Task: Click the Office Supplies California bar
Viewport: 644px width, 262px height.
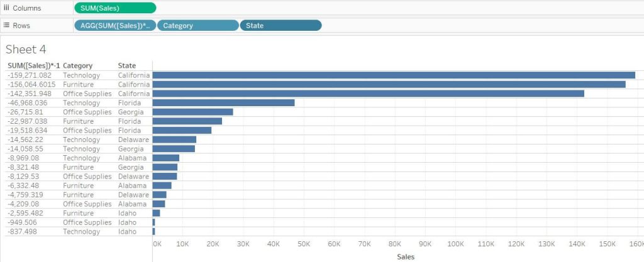Action: pos(368,94)
